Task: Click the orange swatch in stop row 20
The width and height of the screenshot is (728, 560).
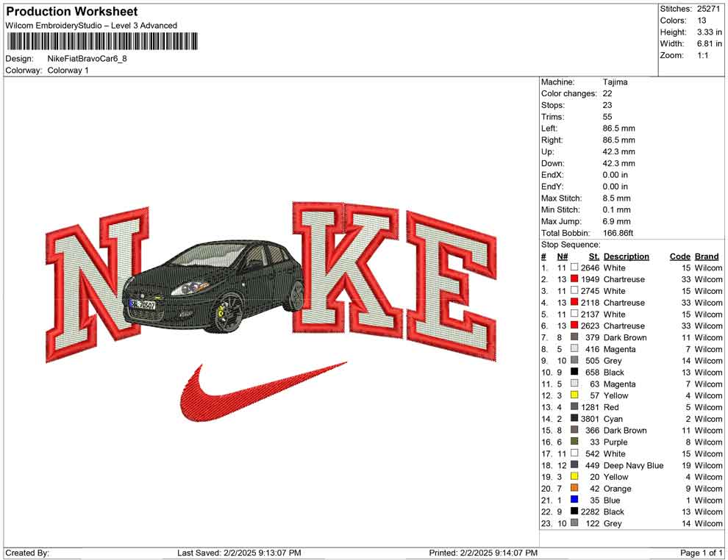Action: 574,488
